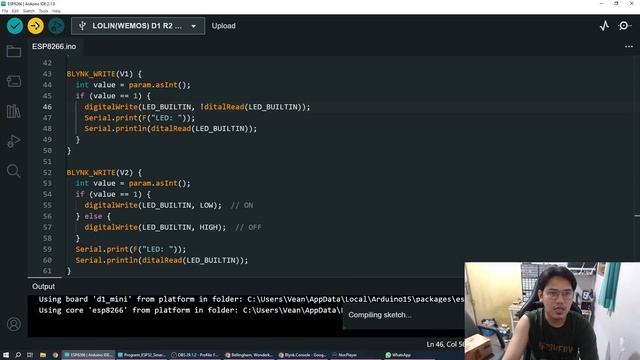The image size is (640, 360).
Task: Switch to OBS 29.1.2 taskbar window
Action: [x=195, y=355]
